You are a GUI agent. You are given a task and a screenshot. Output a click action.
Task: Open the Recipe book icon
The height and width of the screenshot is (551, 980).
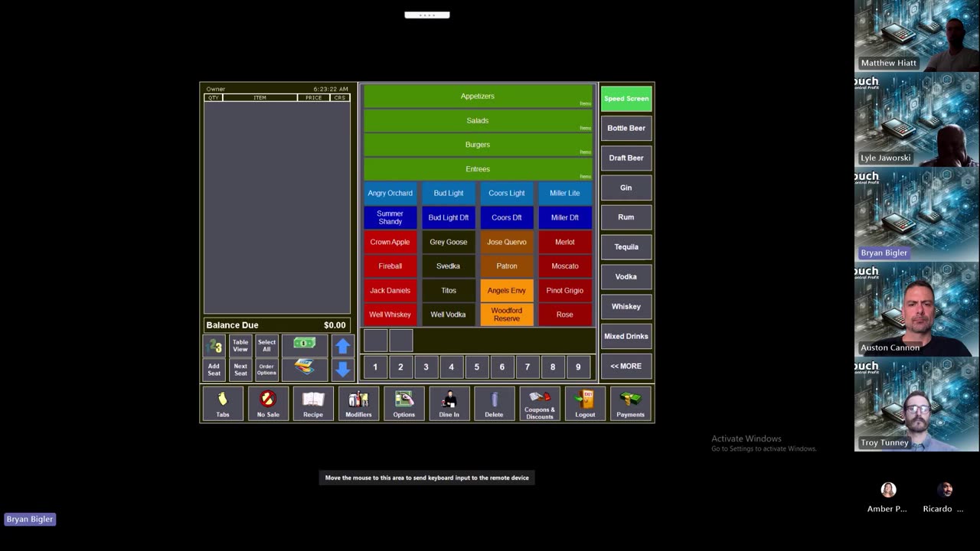(313, 403)
